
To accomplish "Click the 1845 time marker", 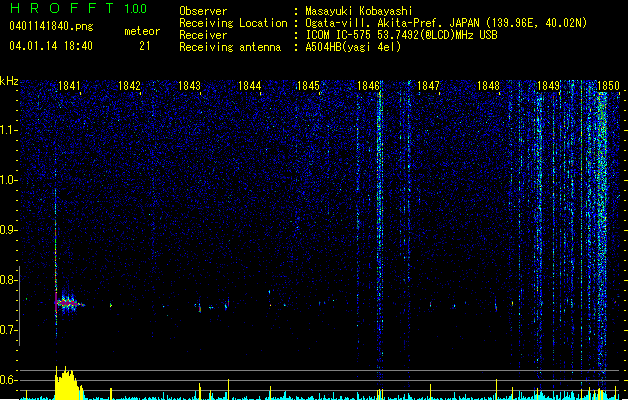I will pyautogui.click(x=308, y=86).
